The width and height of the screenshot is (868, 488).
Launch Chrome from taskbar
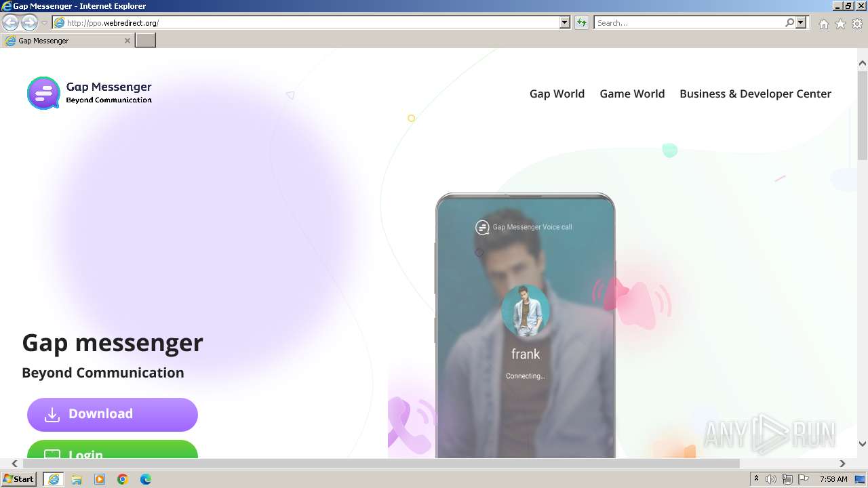coord(123,479)
